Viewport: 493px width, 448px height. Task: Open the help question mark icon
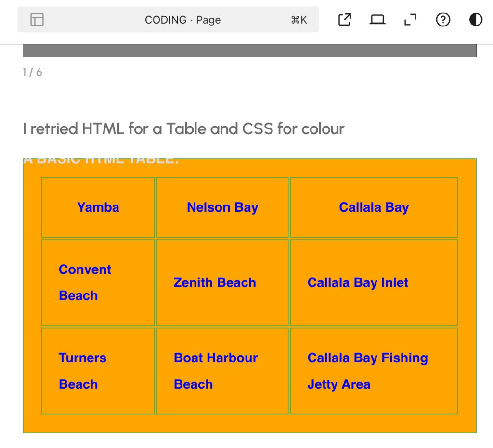442,20
